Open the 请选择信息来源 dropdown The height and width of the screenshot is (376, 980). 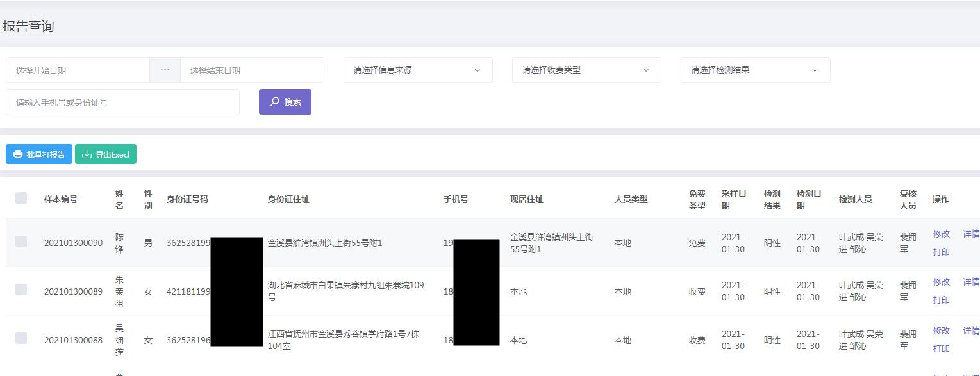[x=417, y=69]
